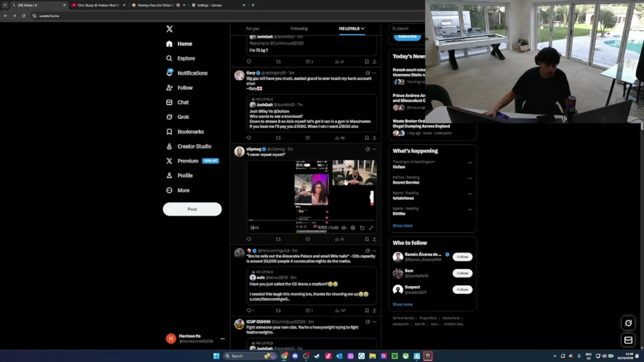This screenshot has width=644, height=362.
Task: Open Chrome from the taskbar
Action: point(284,356)
